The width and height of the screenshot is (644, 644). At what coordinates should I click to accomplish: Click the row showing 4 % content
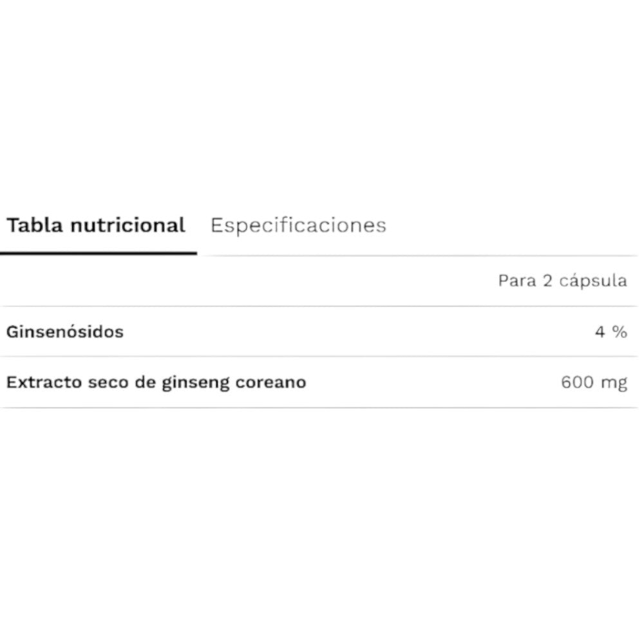(322, 331)
